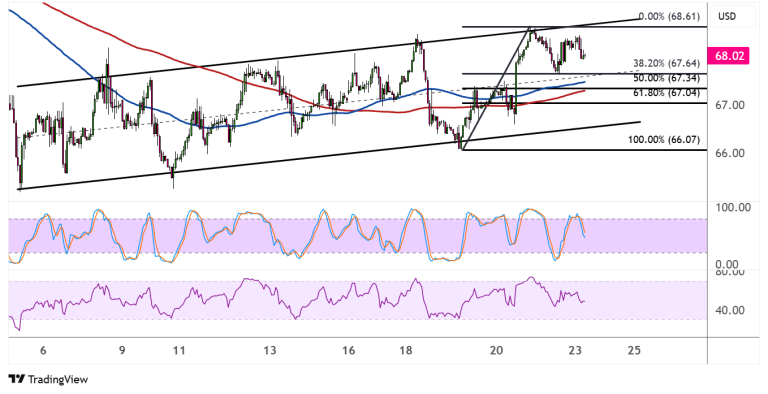Click the 100.00 stochastic axis label
The width and height of the screenshot is (768, 394).
(733, 208)
